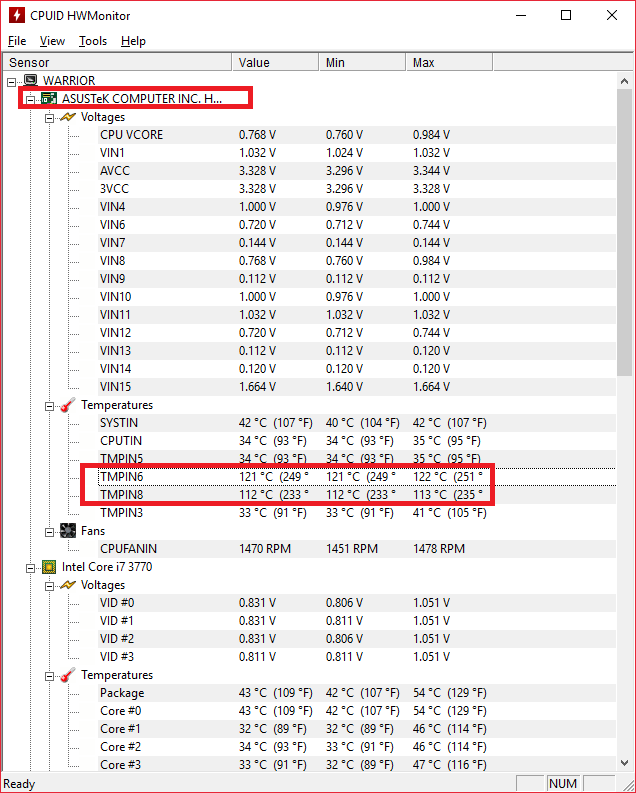The height and width of the screenshot is (793, 636).
Task: Select the VIN1 voltage row
Action: [x=357, y=153]
